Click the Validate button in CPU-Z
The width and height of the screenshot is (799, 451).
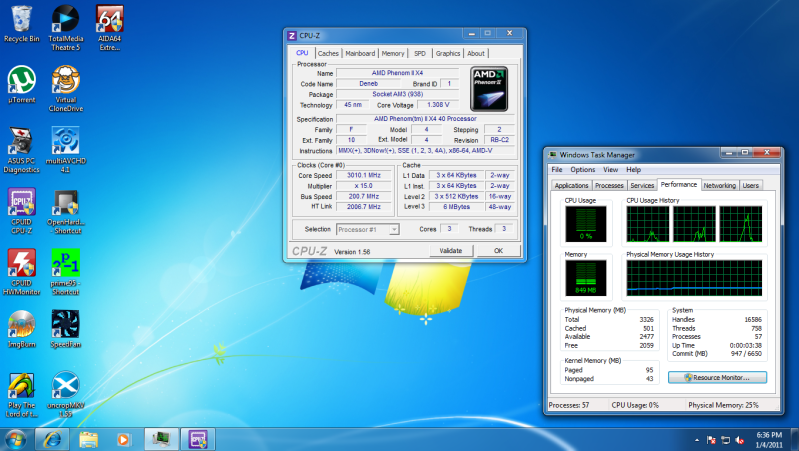click(x=450, y=251)
